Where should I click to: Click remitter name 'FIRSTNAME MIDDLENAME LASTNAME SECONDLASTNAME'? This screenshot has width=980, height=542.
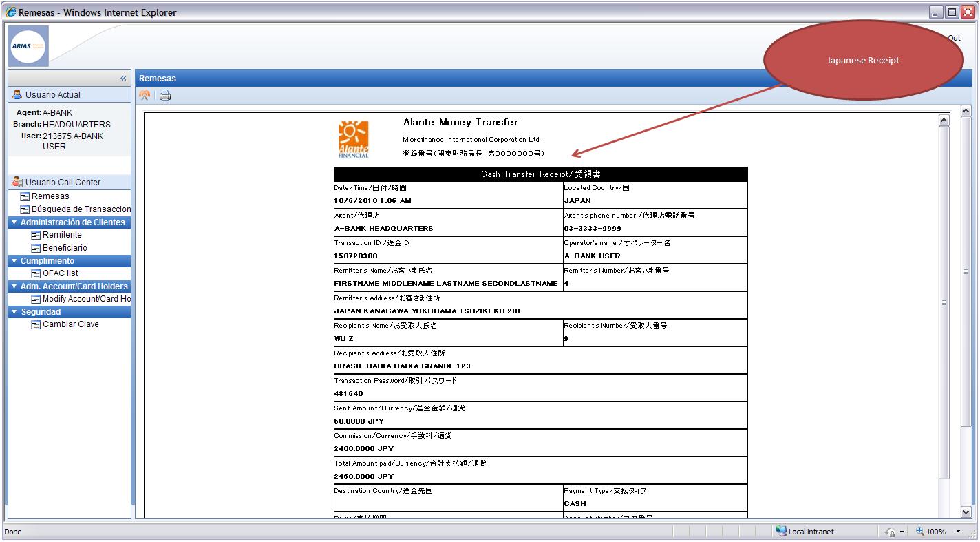point(446,284)
